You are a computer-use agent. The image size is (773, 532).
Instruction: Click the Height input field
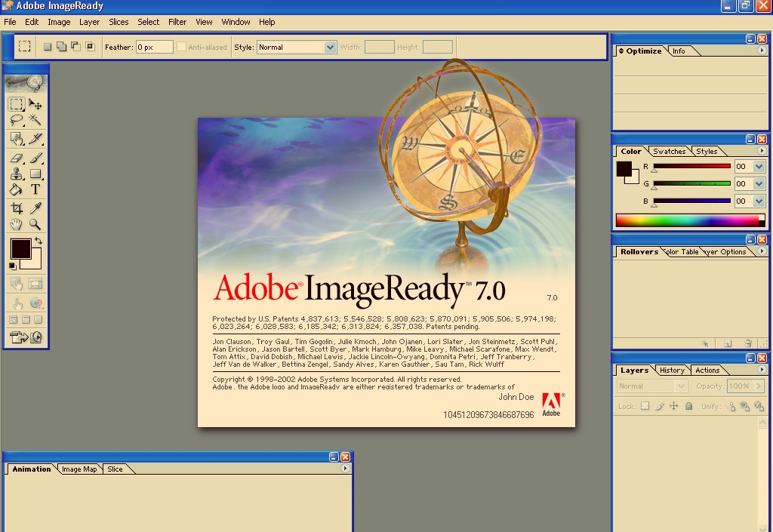point(438,48)
